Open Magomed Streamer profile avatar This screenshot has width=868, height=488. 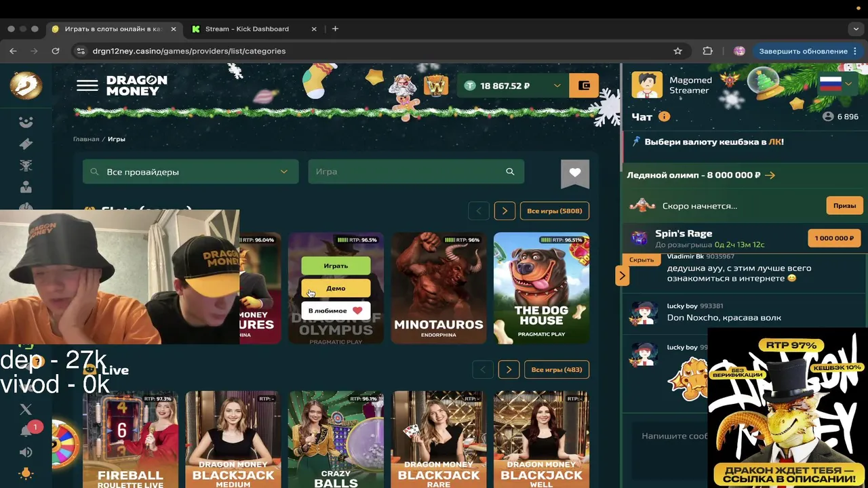click(x=647, y=85)
